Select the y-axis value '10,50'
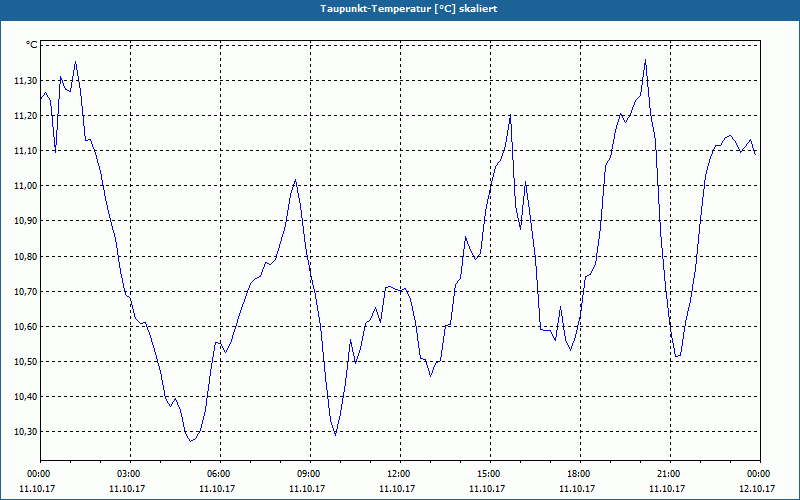This screenshot has height=500, width=800. click(26, 362)
